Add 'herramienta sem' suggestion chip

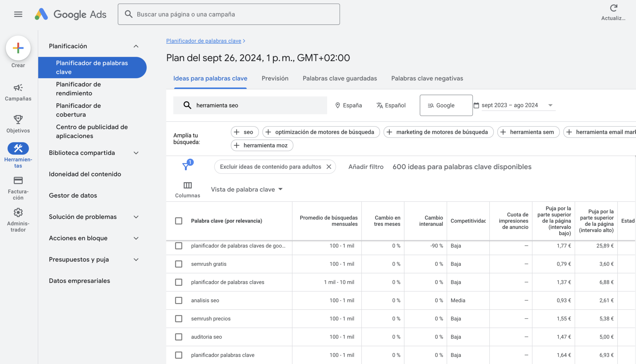click(528, 132)
